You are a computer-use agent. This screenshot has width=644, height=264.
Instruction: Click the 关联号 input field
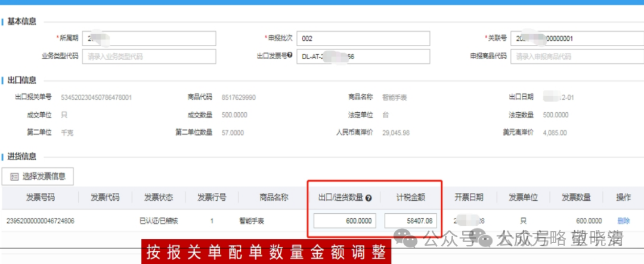(x=577, y=39)
